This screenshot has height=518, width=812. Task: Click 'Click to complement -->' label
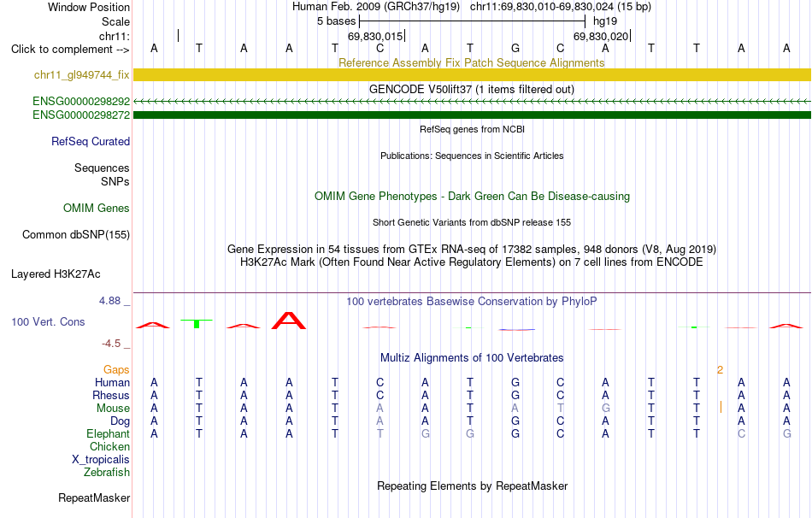[x=70, y=50]
